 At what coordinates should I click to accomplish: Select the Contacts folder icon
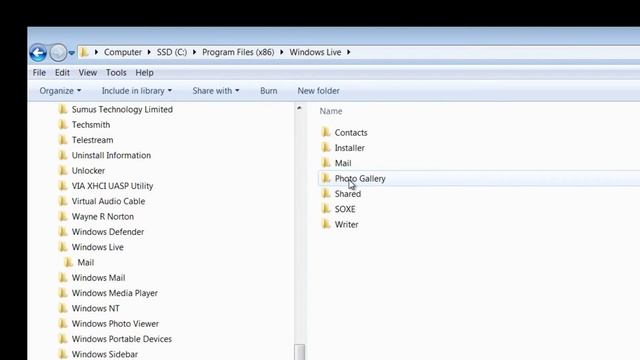(x=326, y=132)
